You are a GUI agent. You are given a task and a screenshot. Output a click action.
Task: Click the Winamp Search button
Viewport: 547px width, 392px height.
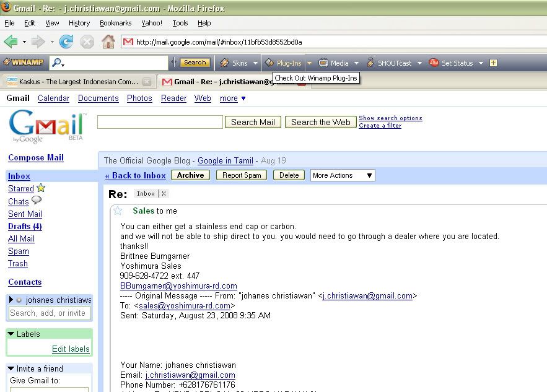pyautogui.click(x=195, y=63)
